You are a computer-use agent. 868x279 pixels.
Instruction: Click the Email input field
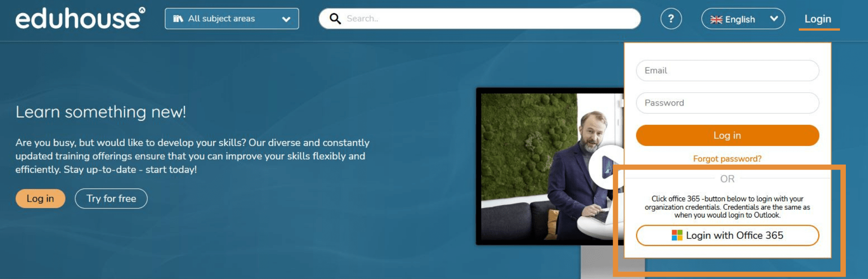[x=727, y=71]
